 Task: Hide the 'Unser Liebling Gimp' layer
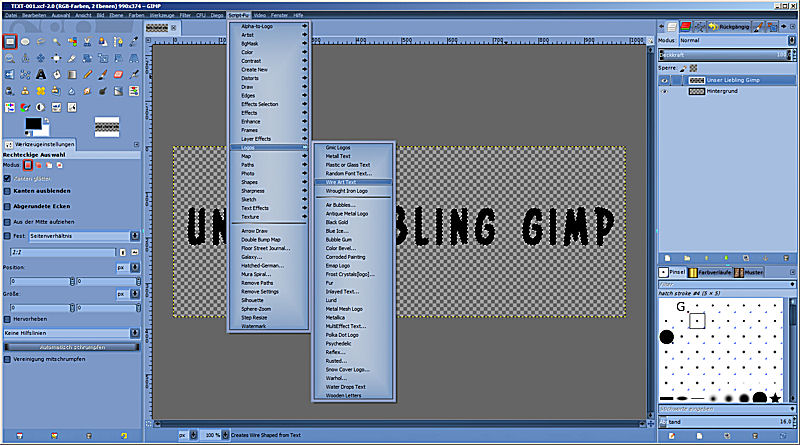[x=664, y=81]
